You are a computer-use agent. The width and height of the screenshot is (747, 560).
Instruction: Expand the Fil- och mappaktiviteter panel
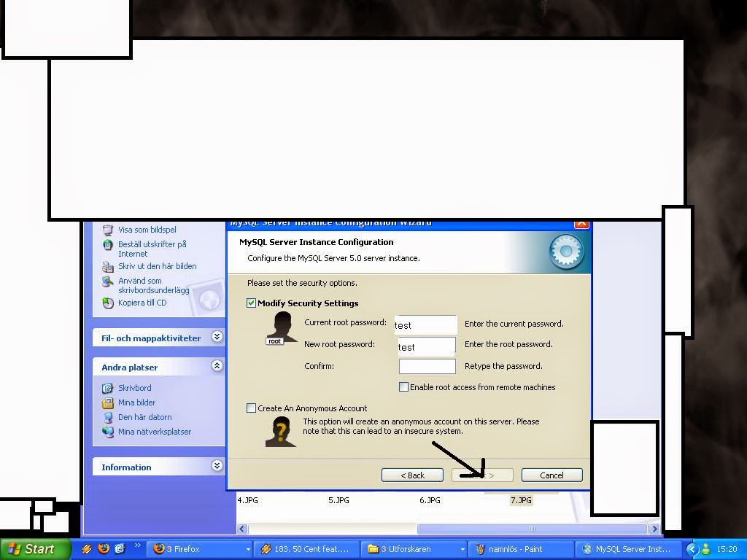click(x=217, y=337)
